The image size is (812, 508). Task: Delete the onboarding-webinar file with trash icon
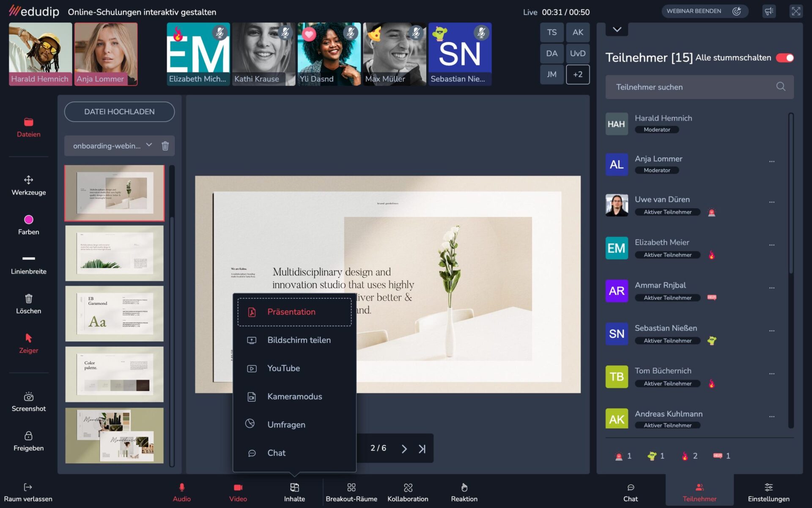tap(165, 146)
